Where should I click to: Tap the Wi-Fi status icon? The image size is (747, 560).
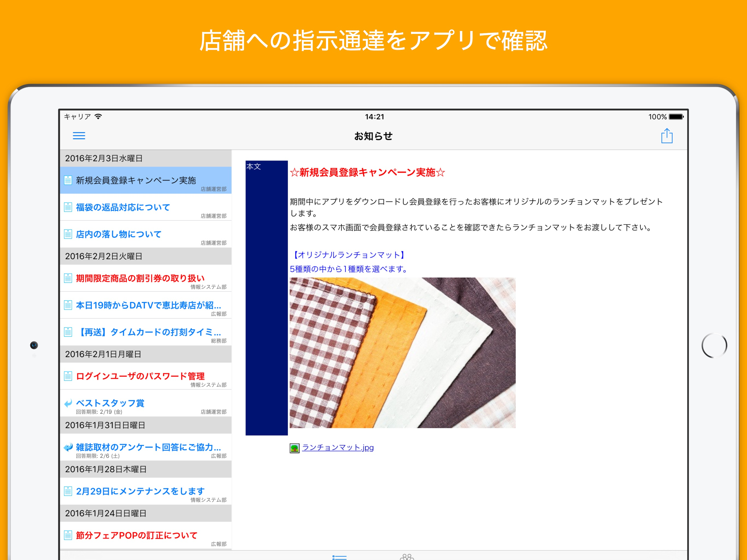(x=98, y=116)
